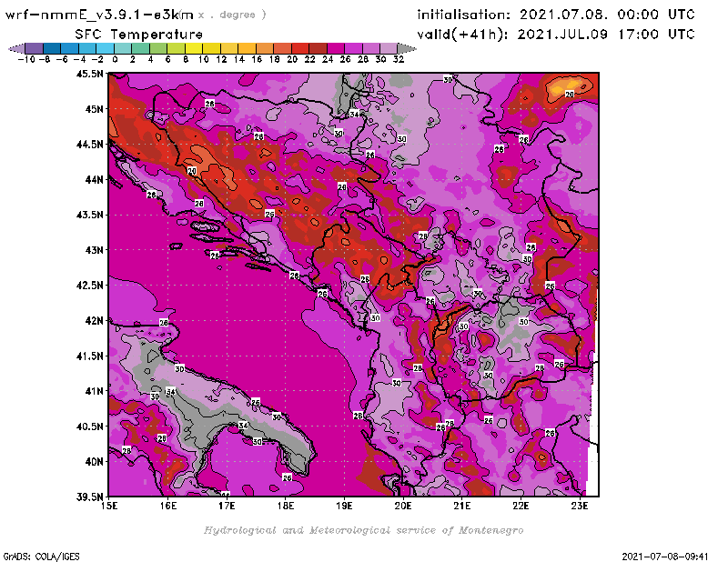This screenshot has height=562, width=728.
Task: Pick the dark red swatch between 22 and 24
Action: point(318,48)
